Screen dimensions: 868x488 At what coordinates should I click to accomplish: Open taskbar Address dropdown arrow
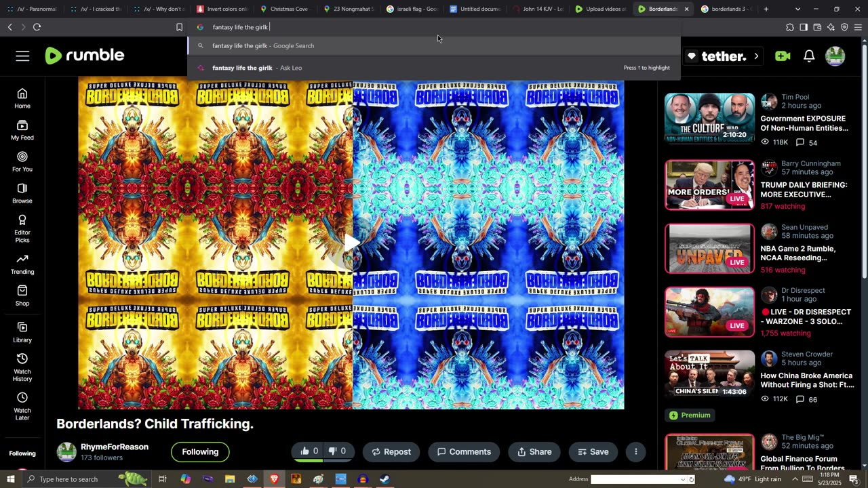[683, 479]
